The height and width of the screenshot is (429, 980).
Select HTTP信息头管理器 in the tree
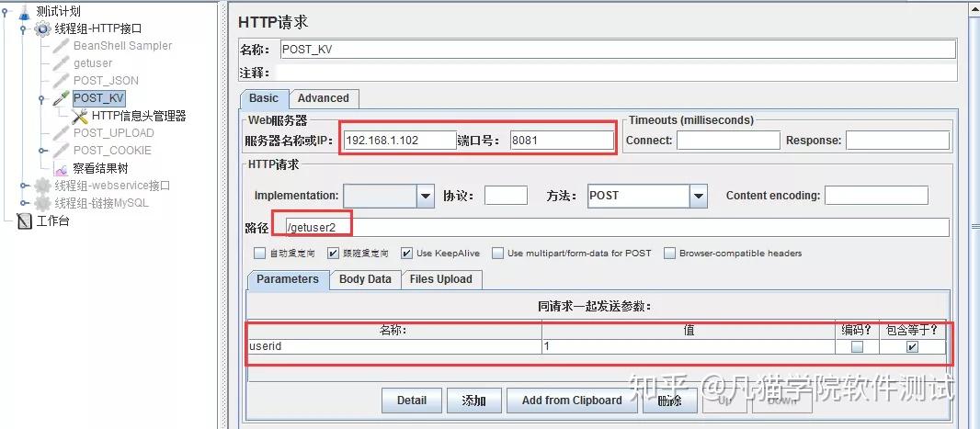coord(139,116)
